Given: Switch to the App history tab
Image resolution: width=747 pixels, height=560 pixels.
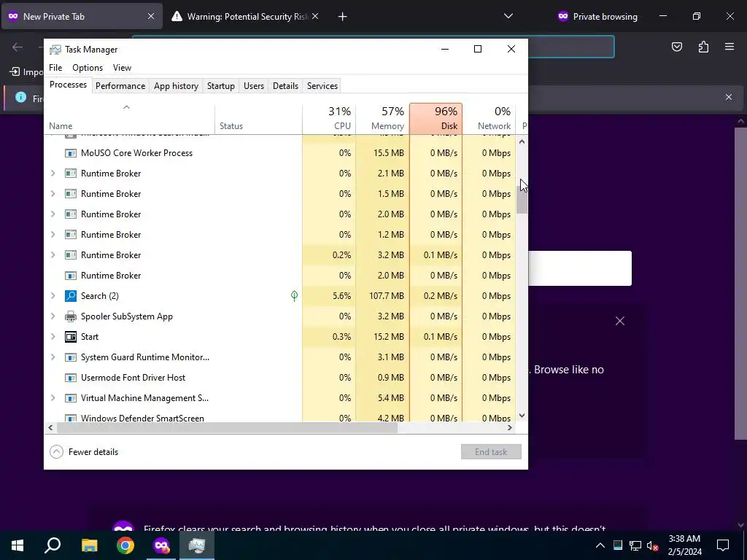Looking at the screenshot, I should 176,86.
